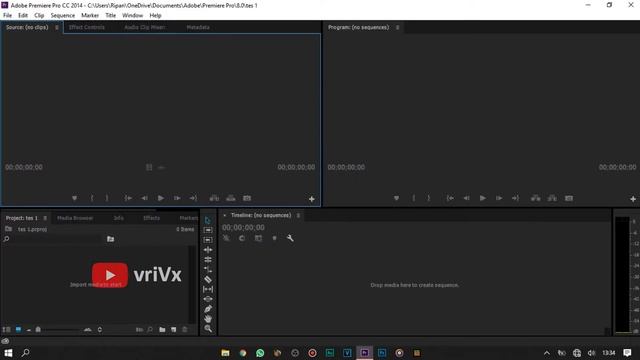
Task: Select the Rate Stretch tool
Action: (208, 269)
